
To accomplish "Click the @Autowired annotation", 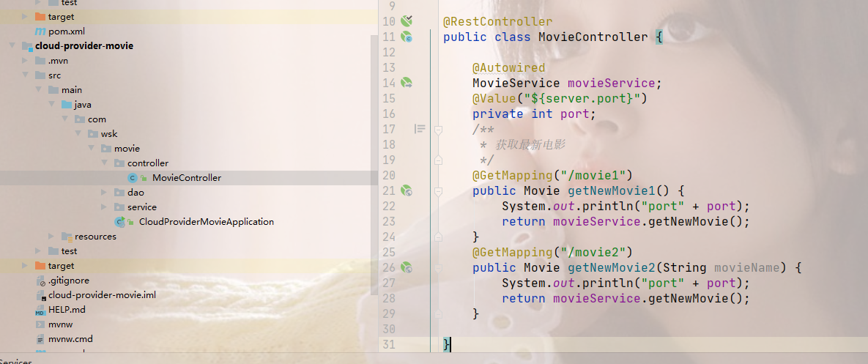I will 509,67.
